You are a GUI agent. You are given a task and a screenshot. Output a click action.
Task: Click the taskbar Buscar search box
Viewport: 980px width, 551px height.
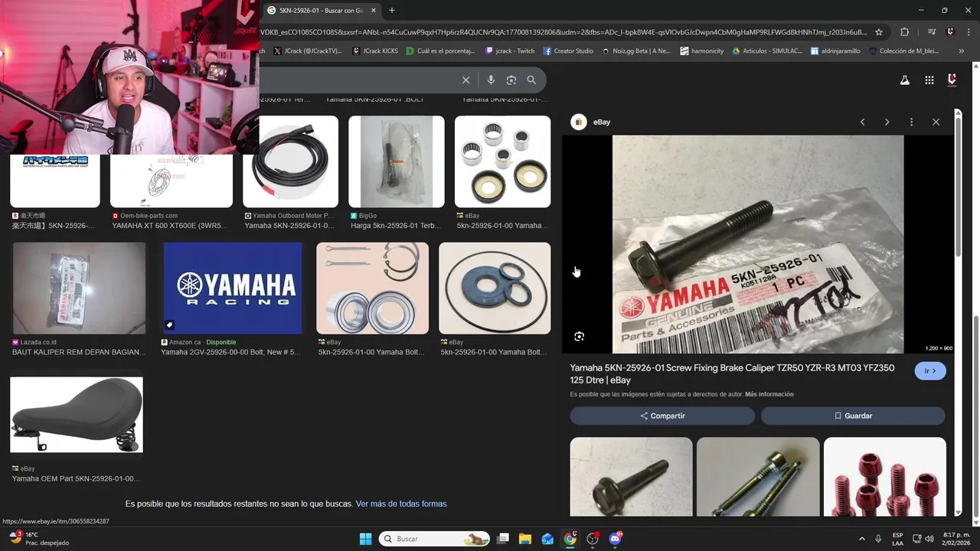[x=435, y=539]
